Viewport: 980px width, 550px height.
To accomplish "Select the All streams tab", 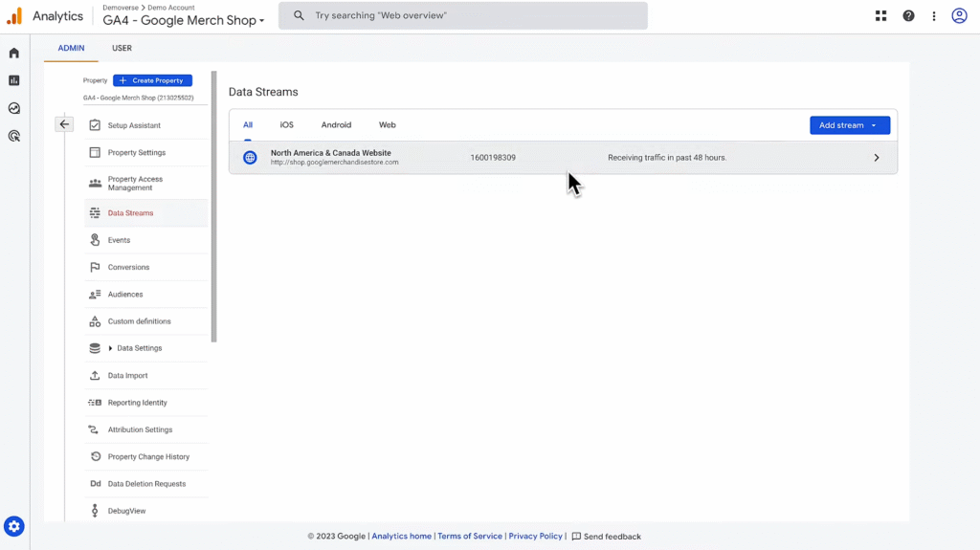I will pos(248,125).
